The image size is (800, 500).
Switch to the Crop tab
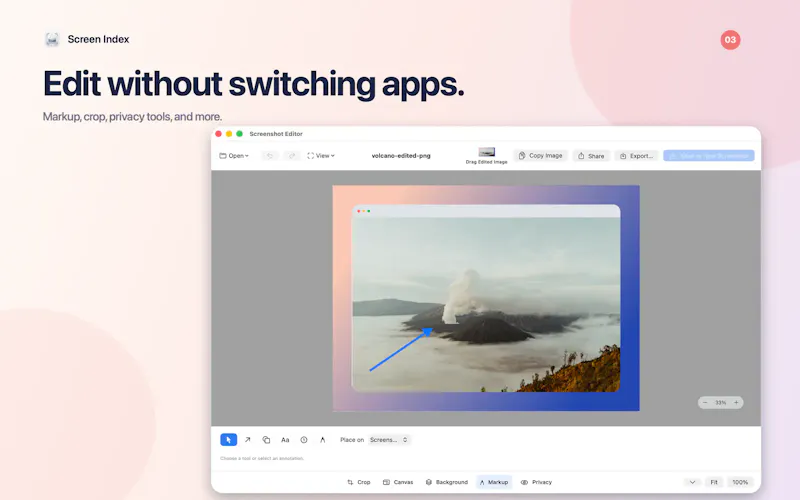pos(359,482)
